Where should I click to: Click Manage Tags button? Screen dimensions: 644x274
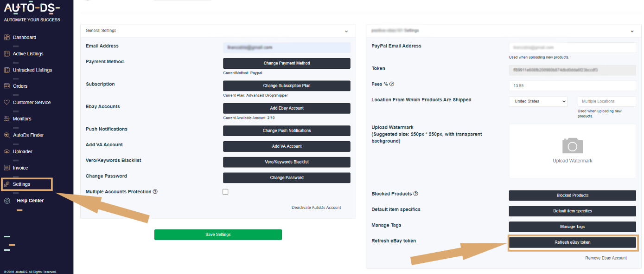click(x=573, y=227)
